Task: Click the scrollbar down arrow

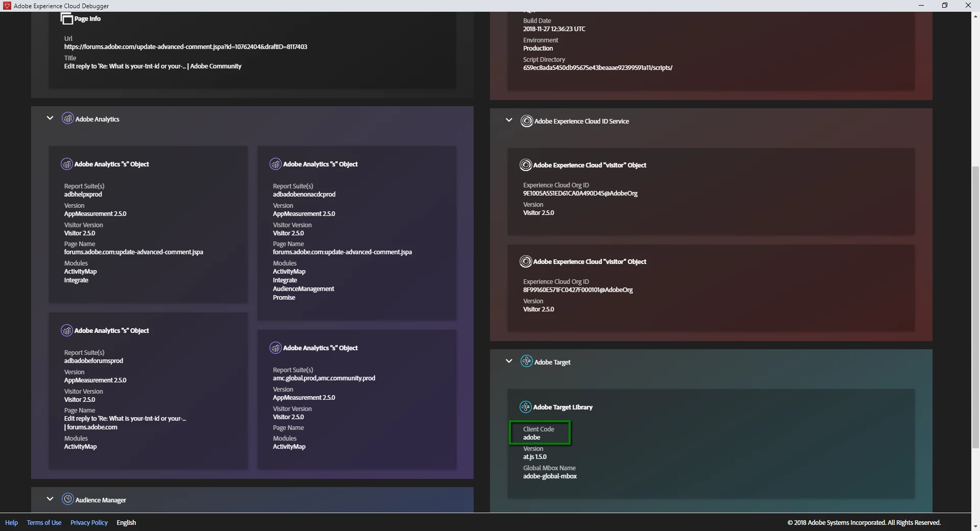Action: pyautogui.click(x=975, y=526)
